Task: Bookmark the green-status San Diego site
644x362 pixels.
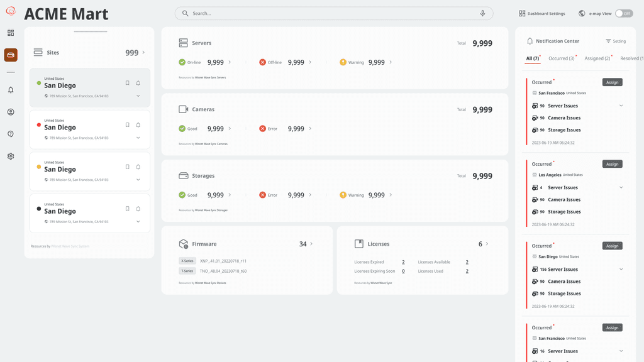Action: point(127,83)
